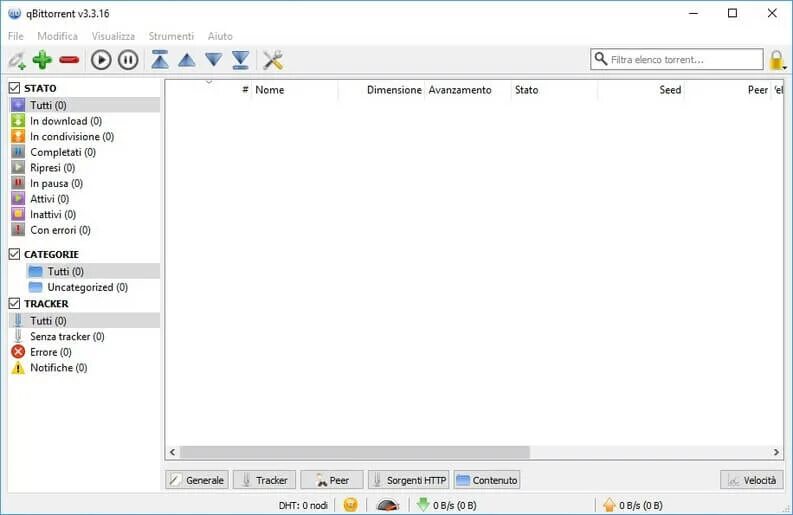The height and width of the screenshot is (515, 793).
Task: Switch to the Peer tab
Action: (x=332, y=480)
